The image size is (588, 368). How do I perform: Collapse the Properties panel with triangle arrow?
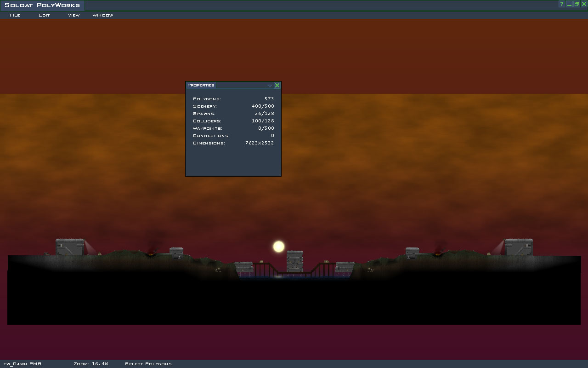coord(270,85)
